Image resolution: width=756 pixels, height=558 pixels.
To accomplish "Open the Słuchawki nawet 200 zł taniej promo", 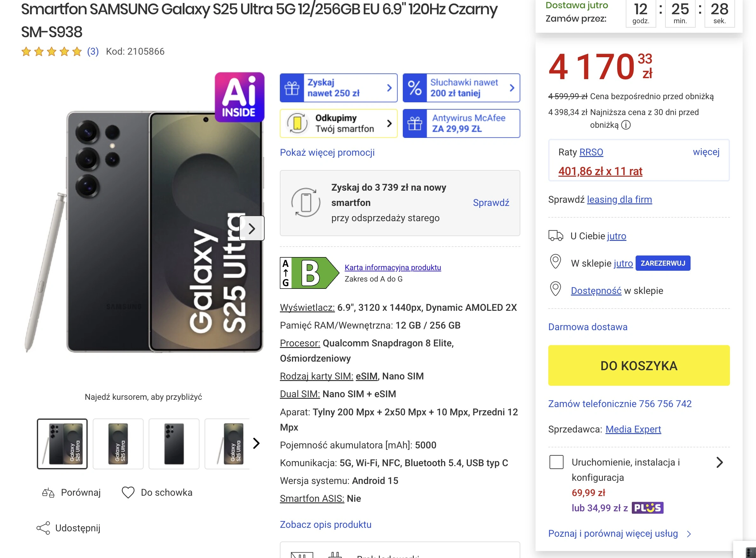I will point(461,88).
